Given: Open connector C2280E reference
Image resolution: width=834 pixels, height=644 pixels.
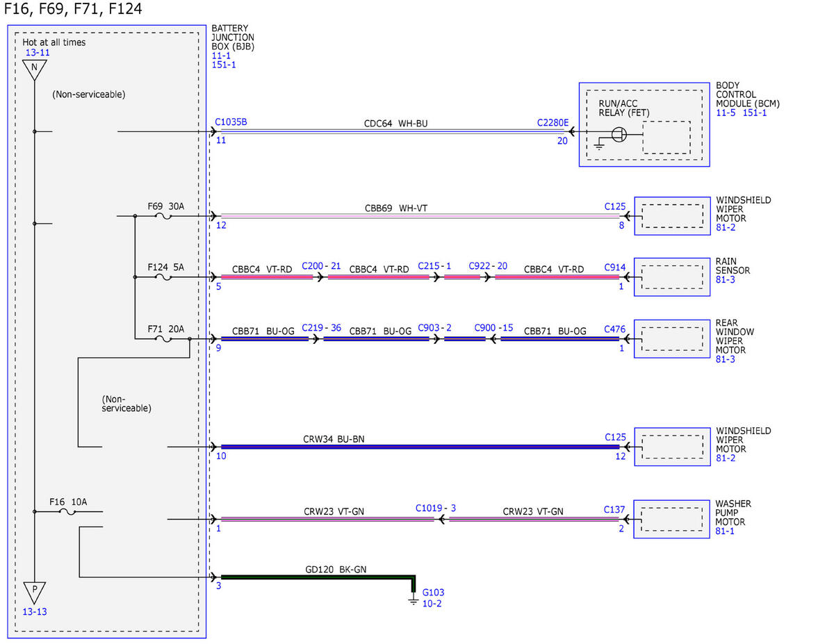Looking at the screenshot, I should (553, 122).
